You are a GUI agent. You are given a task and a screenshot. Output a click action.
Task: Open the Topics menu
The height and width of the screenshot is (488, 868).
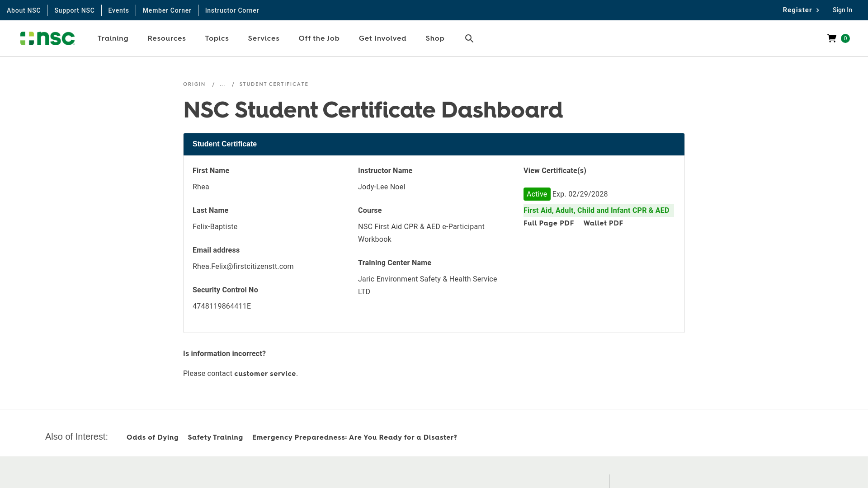pyautogui.click(x=217, y=38)
